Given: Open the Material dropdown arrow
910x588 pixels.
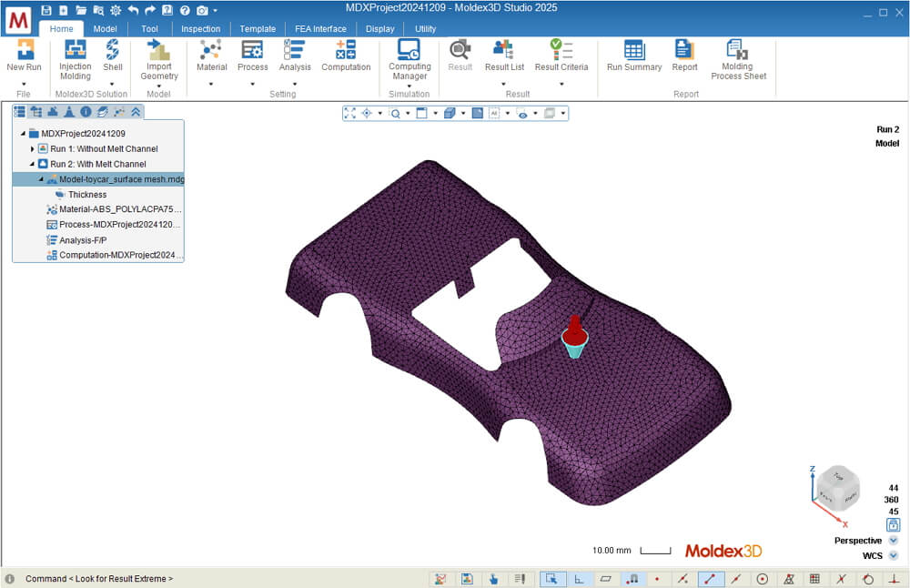Looking at the screenshot, I should 211,84.
